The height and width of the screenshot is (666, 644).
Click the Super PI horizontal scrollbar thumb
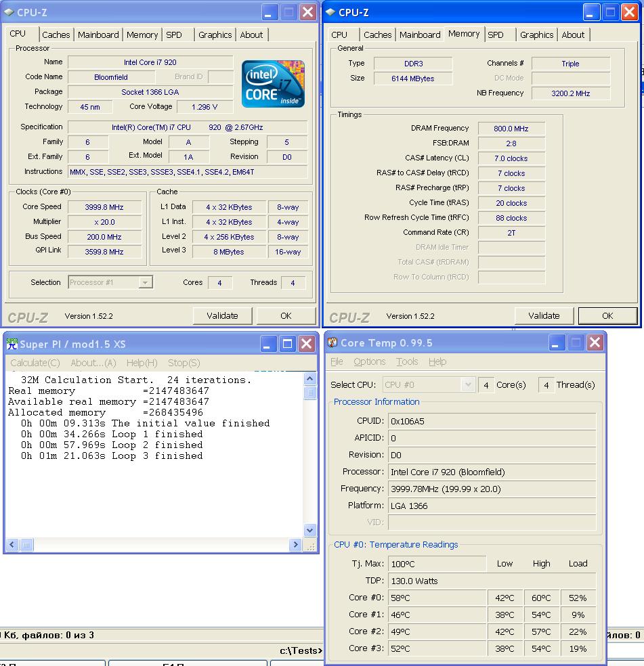[26, 545]
